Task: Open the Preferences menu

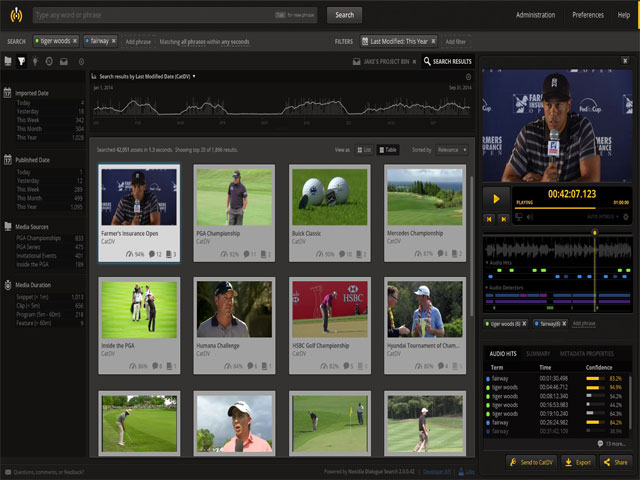Action: point(587,15)
